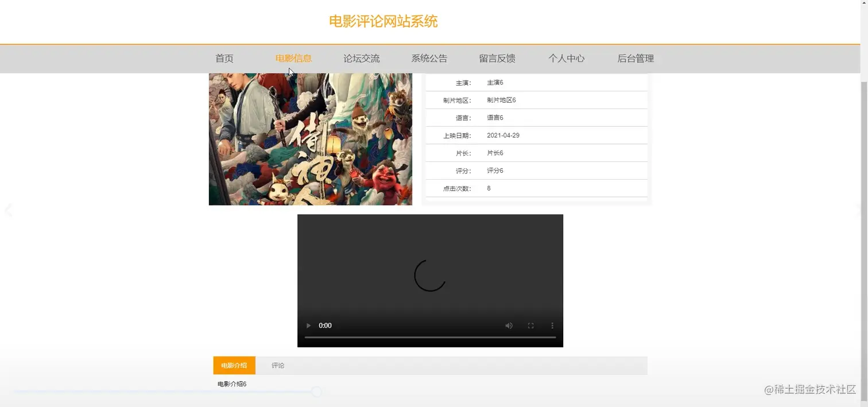Click the 制片地区: label
The image size is (868, 407).
pyautogui.click(x=457, y=100)
